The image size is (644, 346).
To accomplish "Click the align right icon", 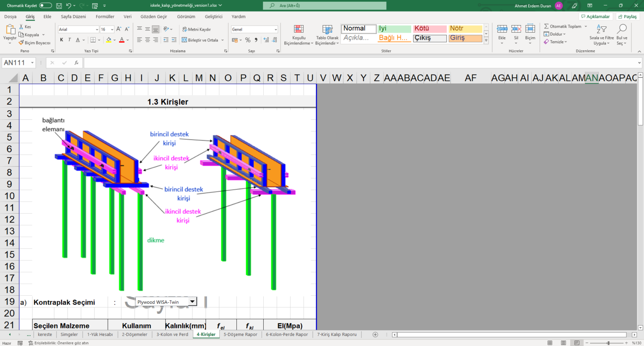I will [x=156, y=40].
